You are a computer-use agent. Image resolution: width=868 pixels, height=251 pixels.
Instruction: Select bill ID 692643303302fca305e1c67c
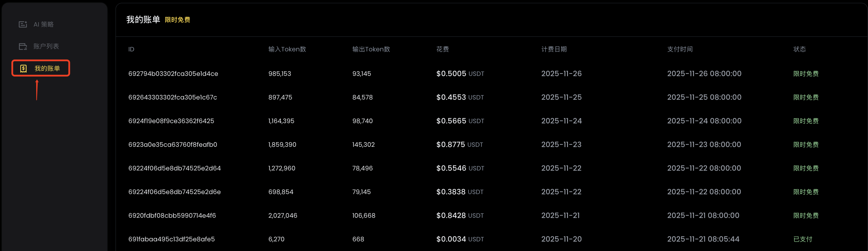pyautogui.click(x=172, y=97)
